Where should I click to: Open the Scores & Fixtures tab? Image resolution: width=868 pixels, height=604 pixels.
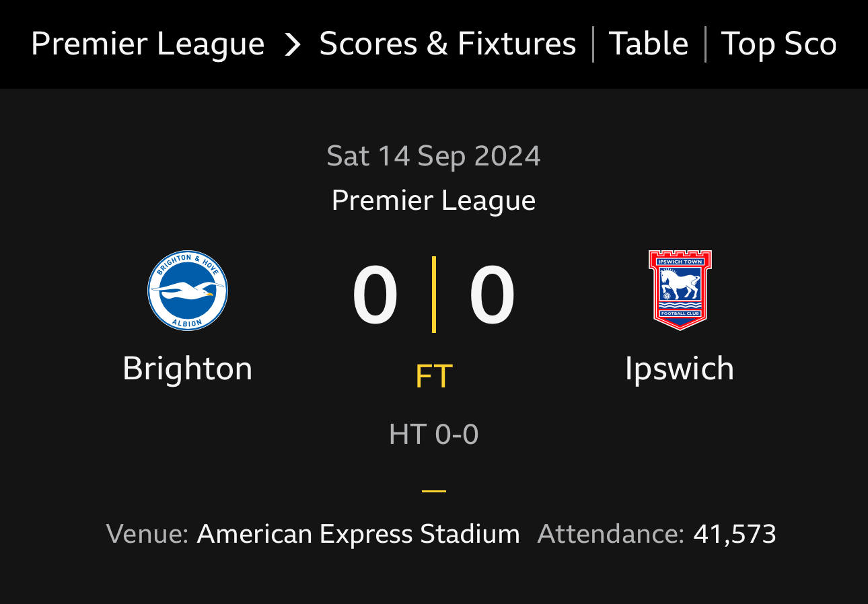[x=447, y=44]
